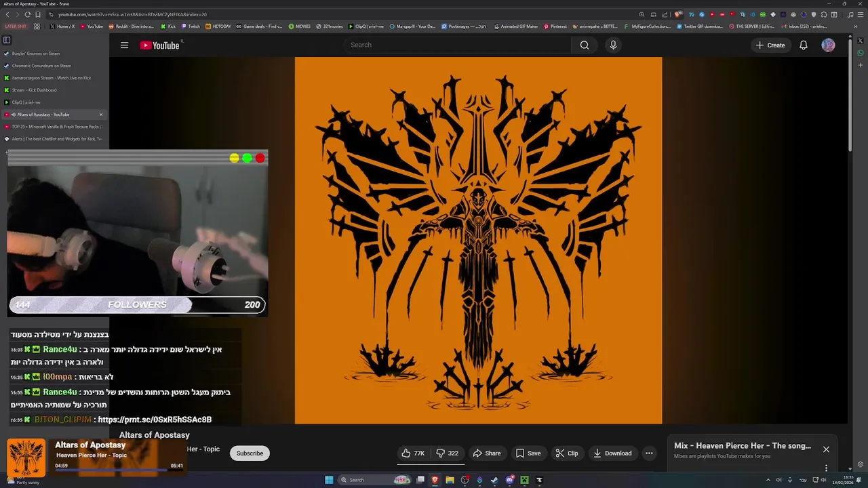The width and height of the screenshot is (868, 488).
Task: Open the YouTube guide hamburger menu
Action: click(x=124, y=45)
